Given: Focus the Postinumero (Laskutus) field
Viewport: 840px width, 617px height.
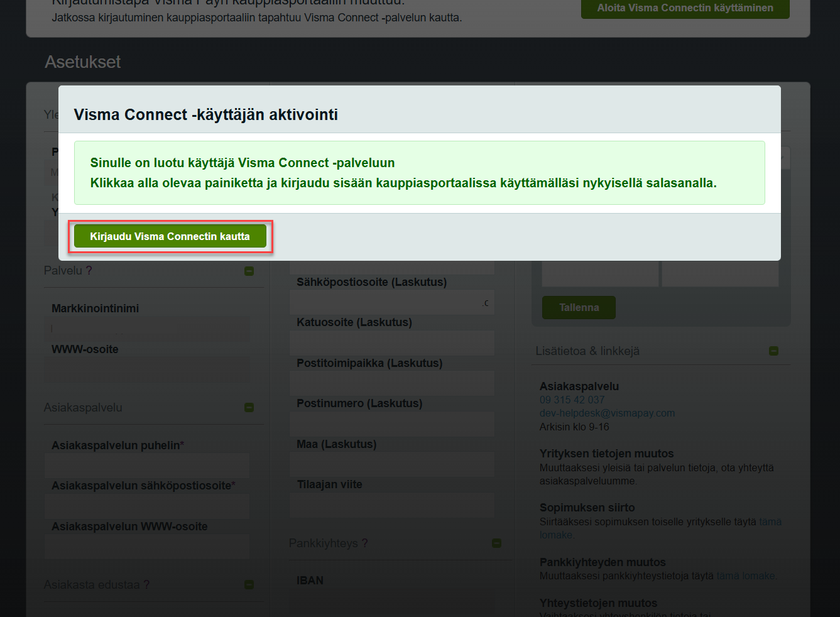Looking at the screenshot, I should click(x=392, y=424).
